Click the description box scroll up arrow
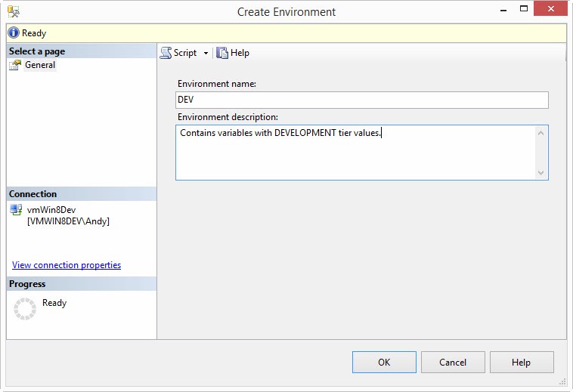This screenshot has width=573, height=392. [540, 133]
